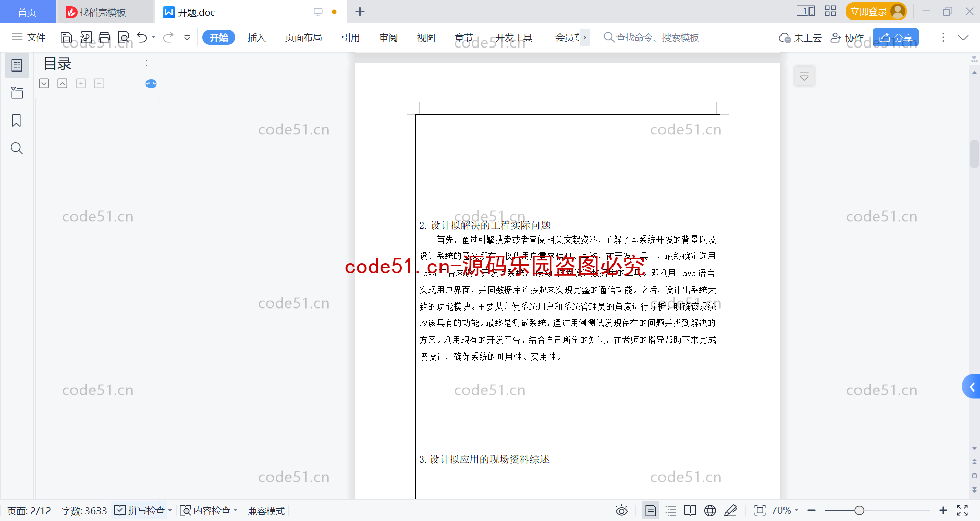The image size is (980, 521).
Task: Click the Print icon
Action: [x=105, y=37]
